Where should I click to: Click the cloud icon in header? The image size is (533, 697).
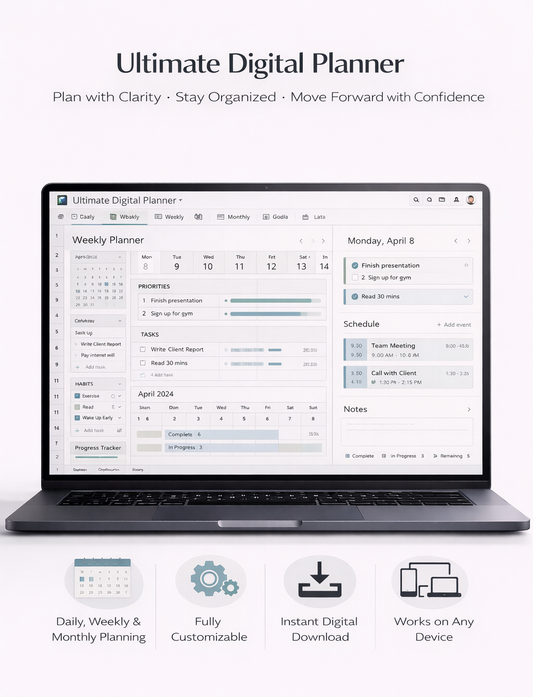pyautogui.click(x=429, y=200)
